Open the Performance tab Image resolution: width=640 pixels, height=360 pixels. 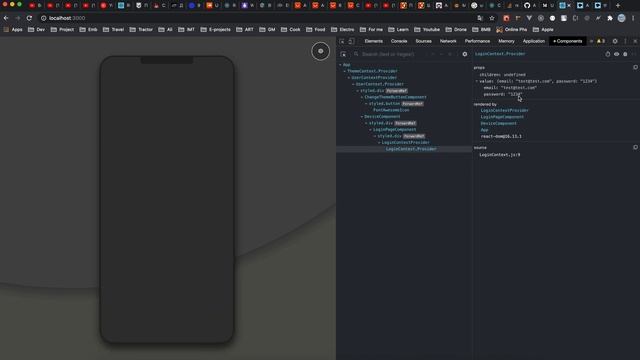pyautogui.click(x=477, y=41)
